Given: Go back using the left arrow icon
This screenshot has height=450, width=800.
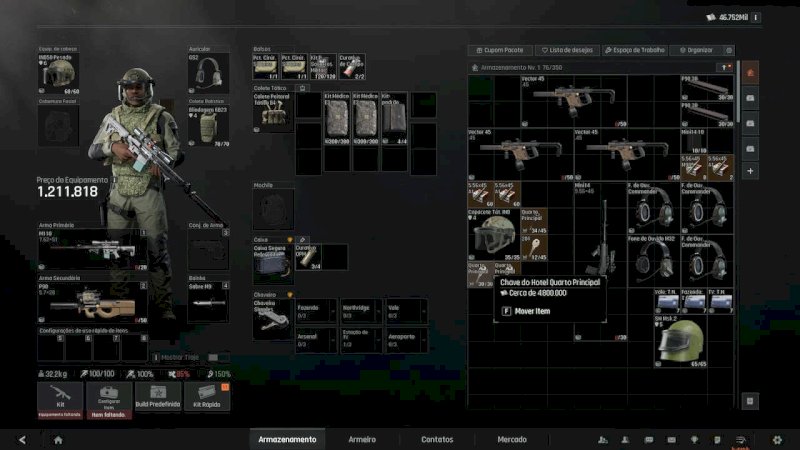Looking at the screenshot, I should (22, 439).
